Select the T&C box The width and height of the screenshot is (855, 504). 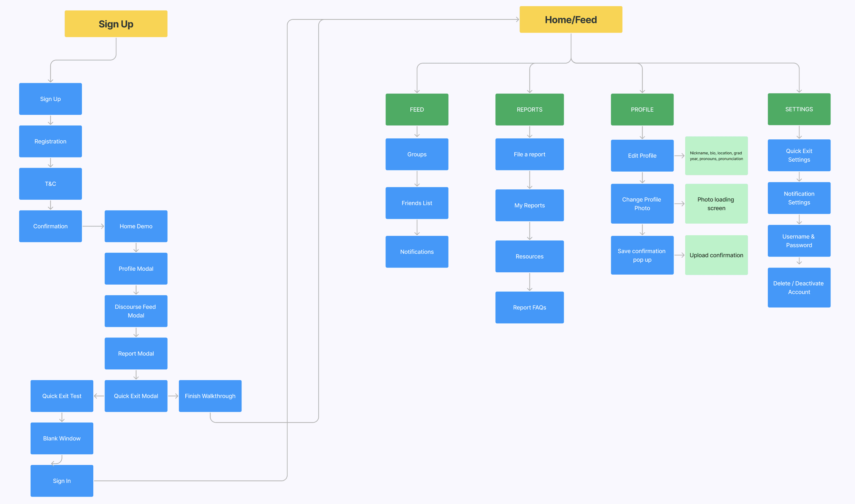tap(50, 184)
